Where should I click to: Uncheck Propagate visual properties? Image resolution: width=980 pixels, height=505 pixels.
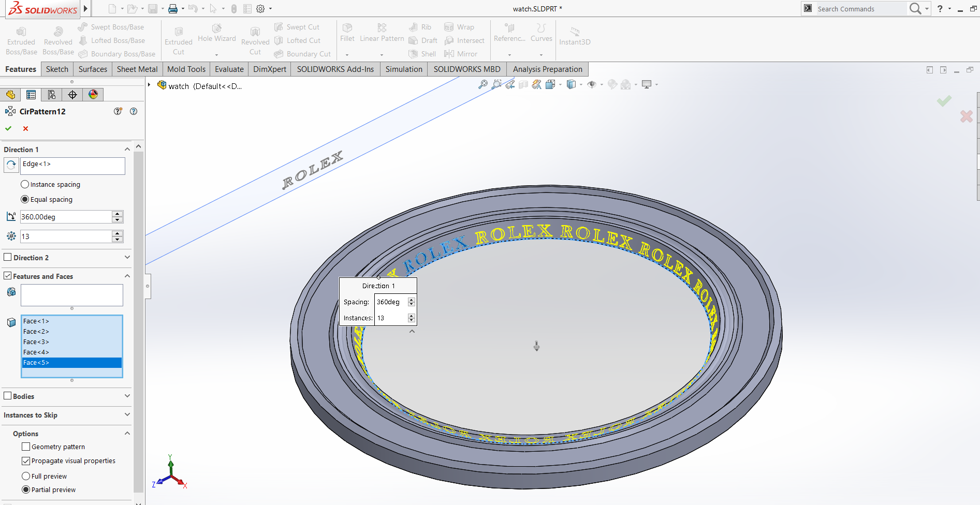pos(26,461)
